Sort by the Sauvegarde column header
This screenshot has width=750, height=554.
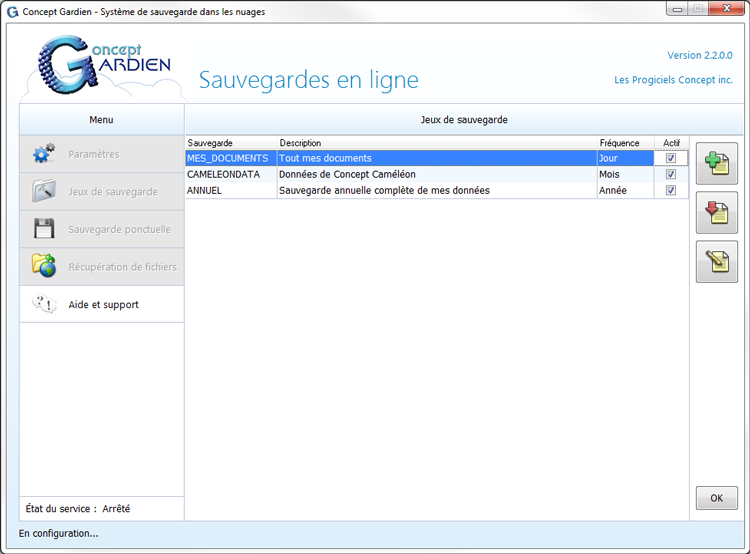click(230, 143)
